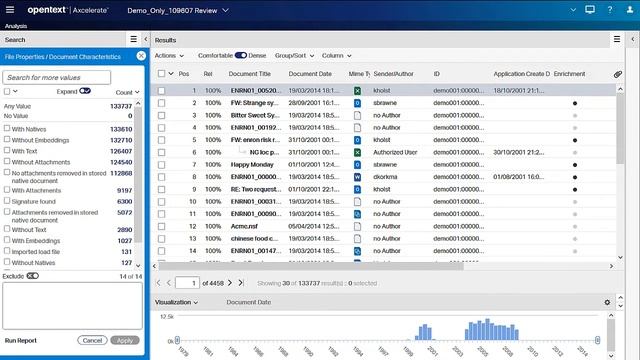Click Excel mime type icon for kholst row 1
Image resolution: width=640 pixels, height=360 pixels.
(357, 91)
